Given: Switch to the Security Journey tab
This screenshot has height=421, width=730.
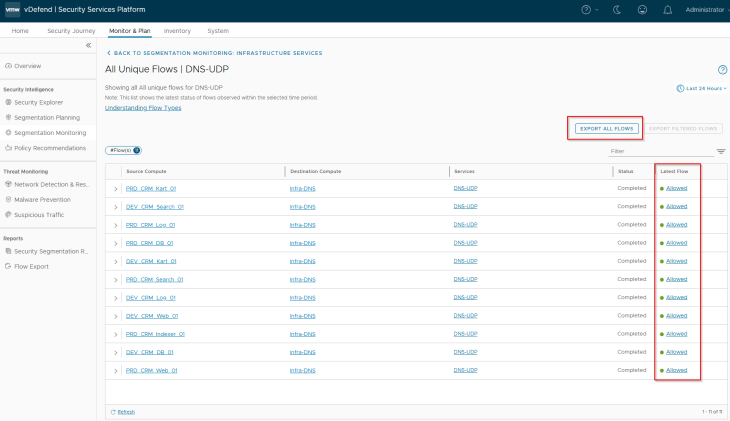Looking at the screenshot, I should point(72,31).
